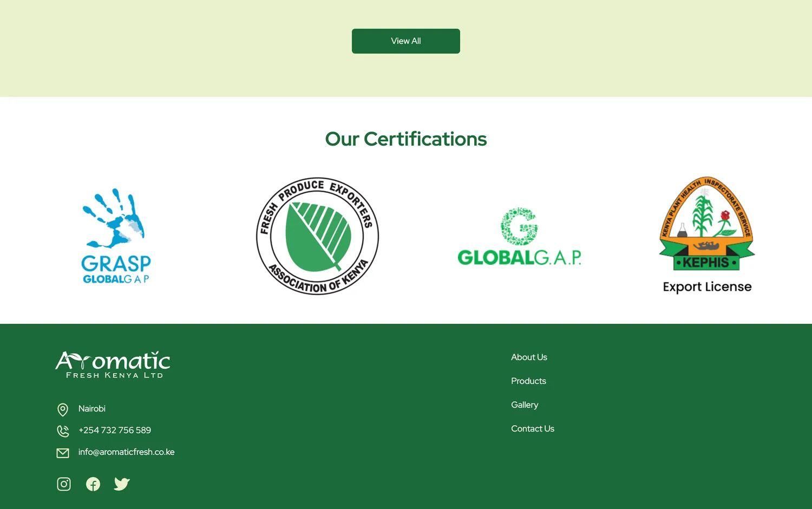The width and height of the screenshot is (812, 509).
Task: Click the Nairobi address text
Action: (91, 409)
